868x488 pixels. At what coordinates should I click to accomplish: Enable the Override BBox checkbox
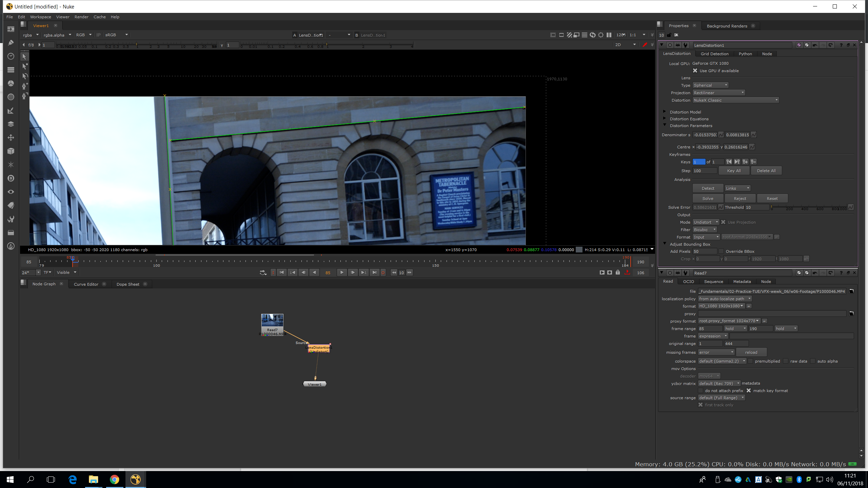click(x=721, y=251)
